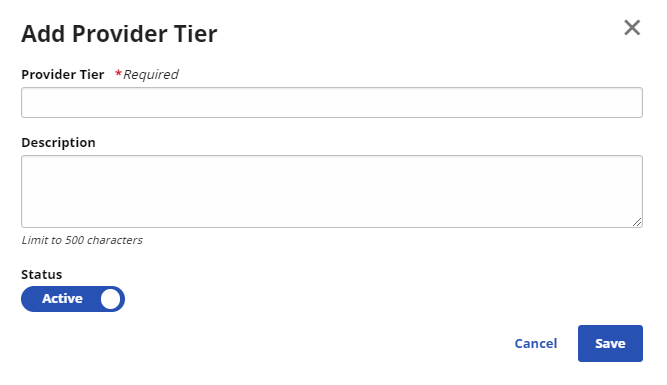Click the Status label above the toggle
This screenshot has width=667, height=385.
42,274
